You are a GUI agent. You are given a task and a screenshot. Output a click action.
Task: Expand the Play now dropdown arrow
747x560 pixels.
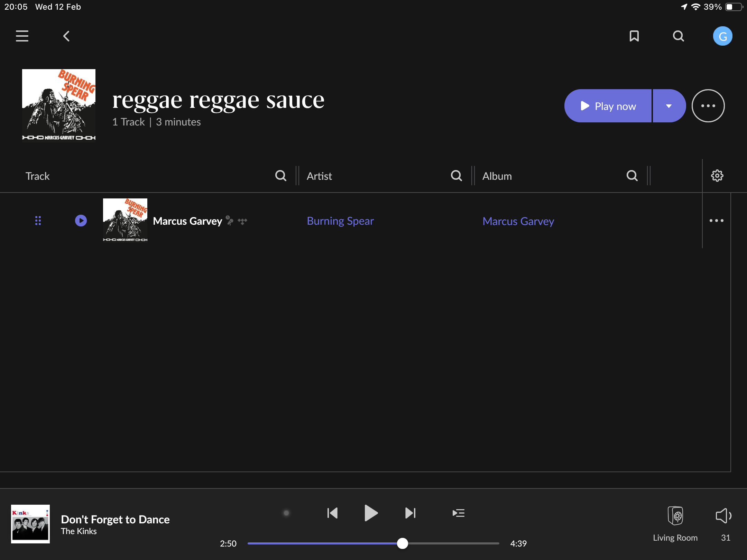[669, 106]
